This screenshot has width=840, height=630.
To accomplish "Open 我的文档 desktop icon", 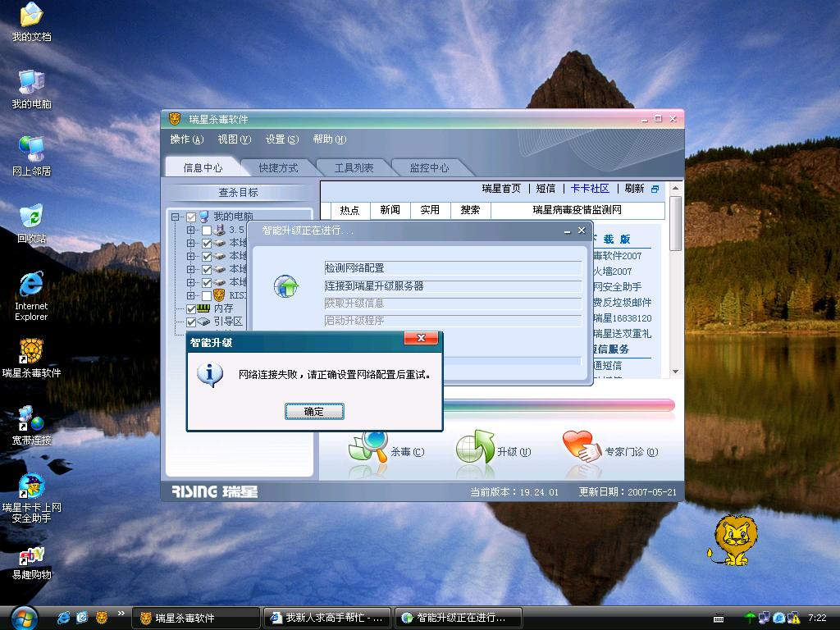I will [32, 22].
